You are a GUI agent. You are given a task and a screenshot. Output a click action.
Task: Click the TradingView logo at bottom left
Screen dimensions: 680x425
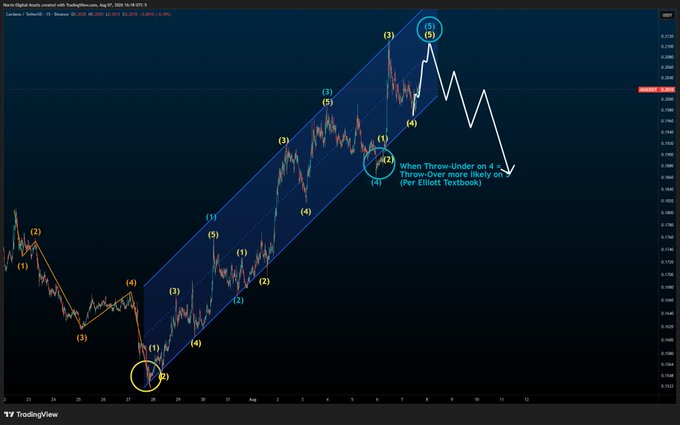[x=31, y=415]
